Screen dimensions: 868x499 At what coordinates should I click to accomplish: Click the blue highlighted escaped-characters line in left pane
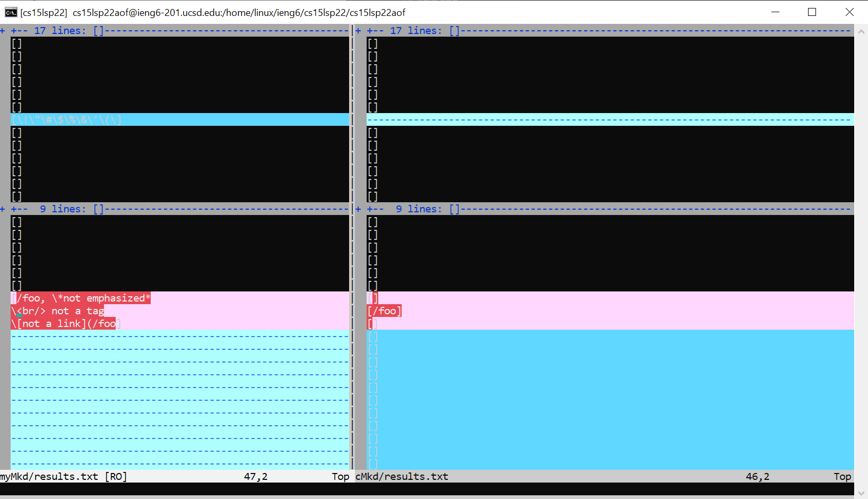(x=66, y=120)
